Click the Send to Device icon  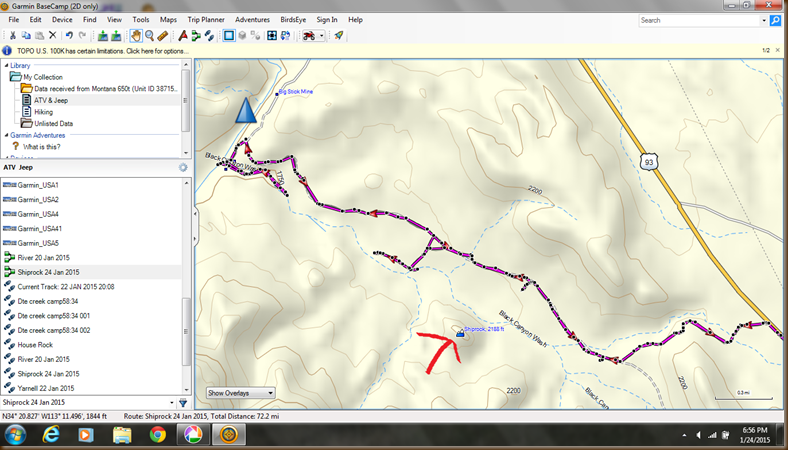pos(103,36)
